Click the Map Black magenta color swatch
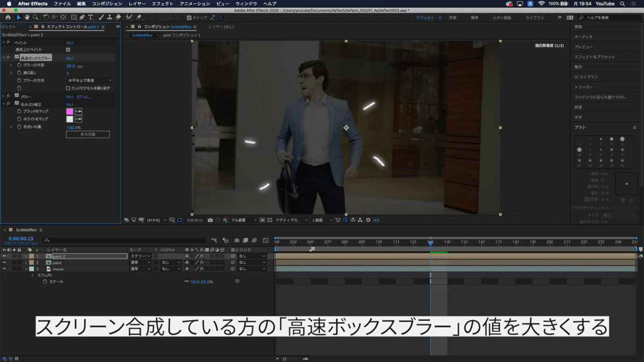The image size is (644, 362). [69, 112]
